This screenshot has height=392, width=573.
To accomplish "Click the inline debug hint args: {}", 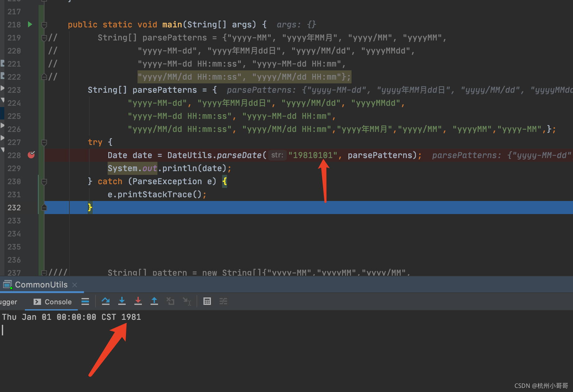I will [296, 25].
